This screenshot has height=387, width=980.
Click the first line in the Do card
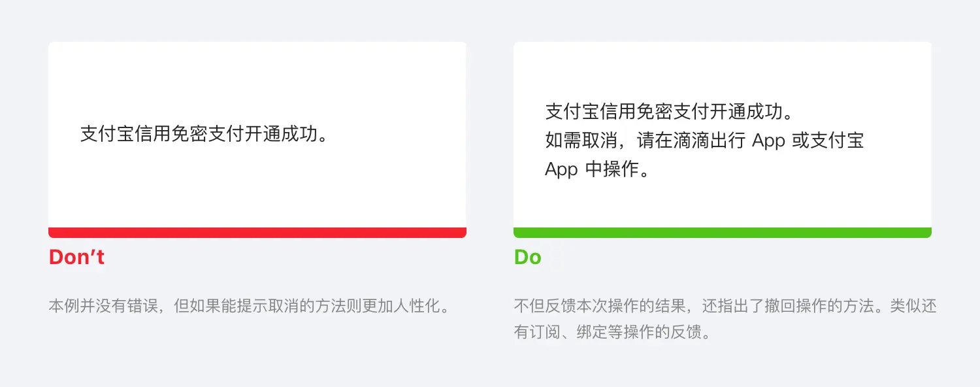click(669, 112)
